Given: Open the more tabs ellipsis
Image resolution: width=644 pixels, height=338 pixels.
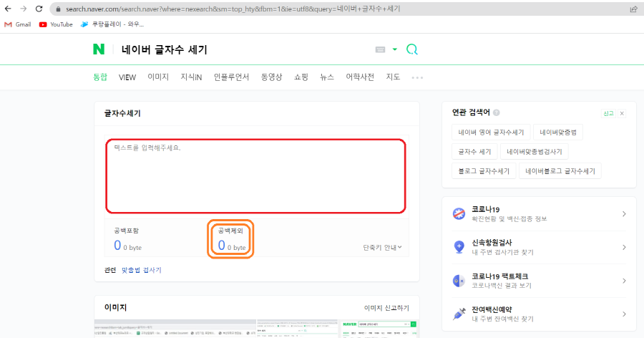Looking at the screenshot, I should point(417,77).
